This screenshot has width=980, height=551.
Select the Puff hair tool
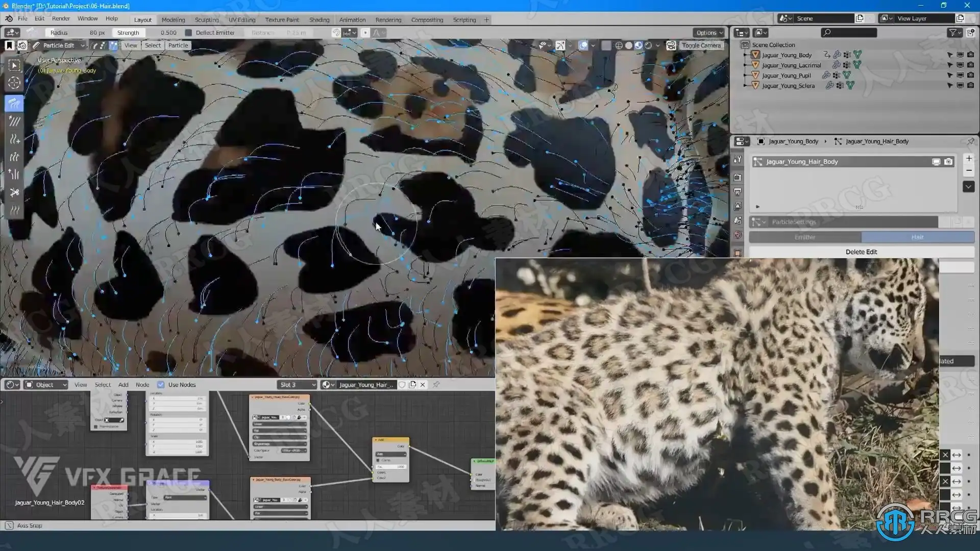(x=14, y=174)
